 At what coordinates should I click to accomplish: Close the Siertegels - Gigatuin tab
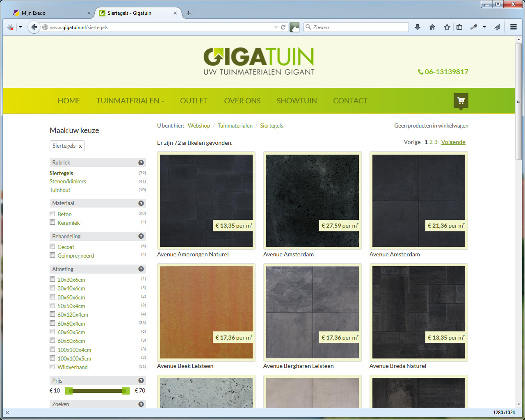[x=175, y=13]
